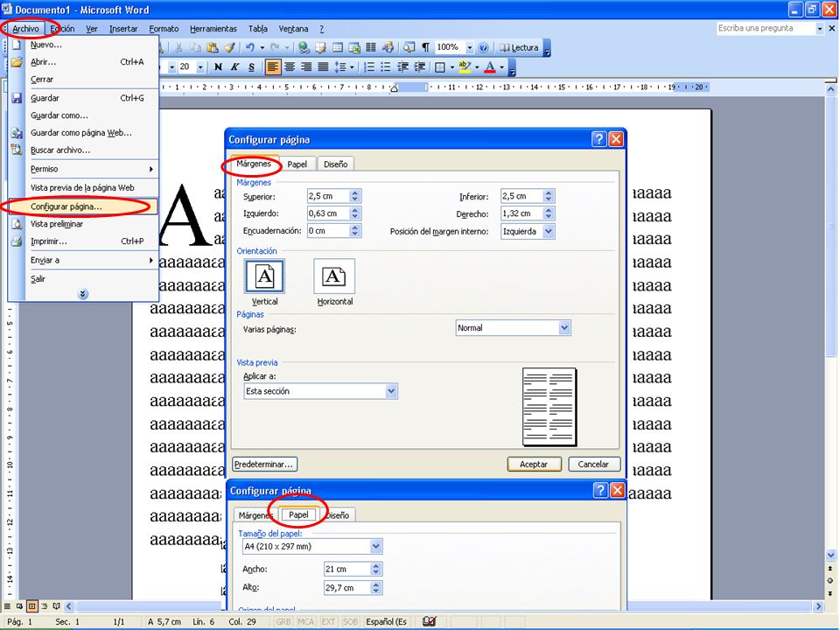Click the increase indent icon
Viewport: 840px width, 630px height.
[419, 67]
